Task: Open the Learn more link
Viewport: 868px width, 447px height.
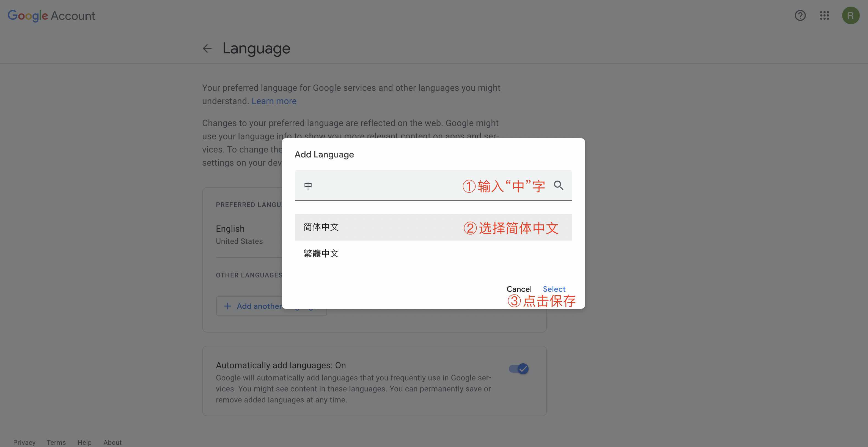Action: coord(274,101)
